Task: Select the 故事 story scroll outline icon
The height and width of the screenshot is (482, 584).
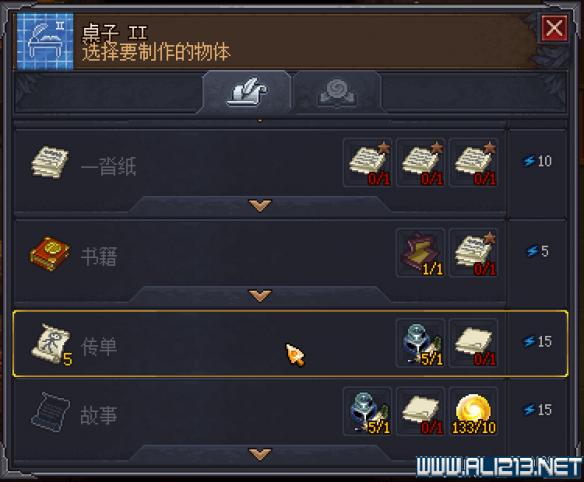Action: tap(50, 412)
